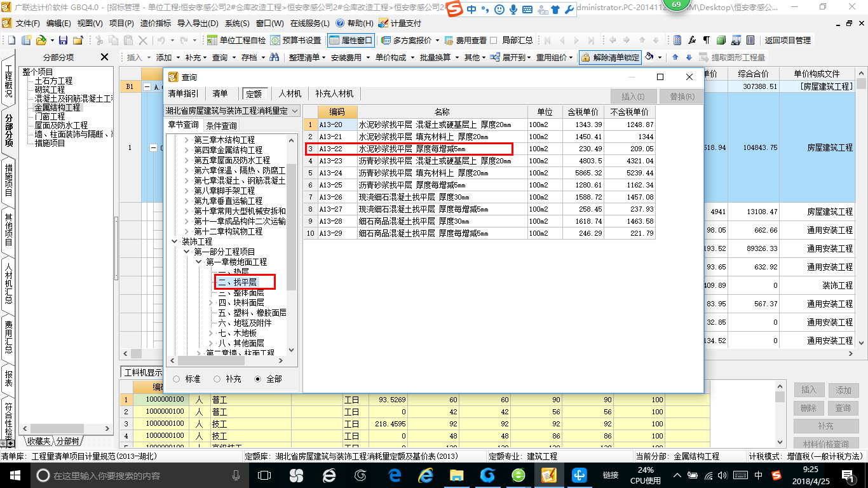
Task: Open 预算书设置 settings
Action: click(296, 40)
